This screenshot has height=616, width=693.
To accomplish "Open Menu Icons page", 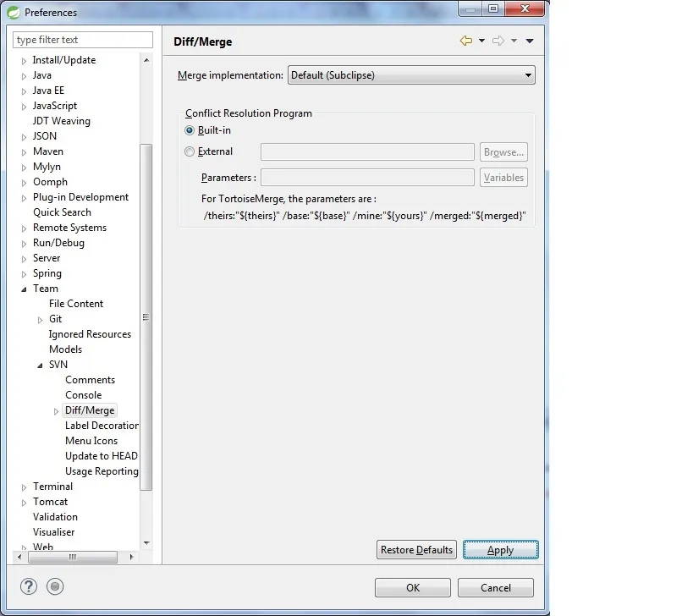I will click(91, 441).
